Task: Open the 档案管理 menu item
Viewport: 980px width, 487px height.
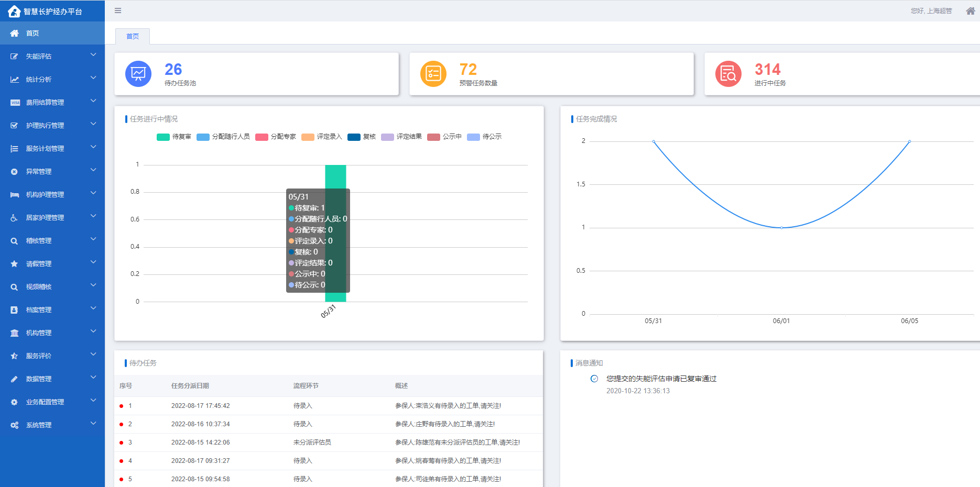Action: click(x=52, y=309)
